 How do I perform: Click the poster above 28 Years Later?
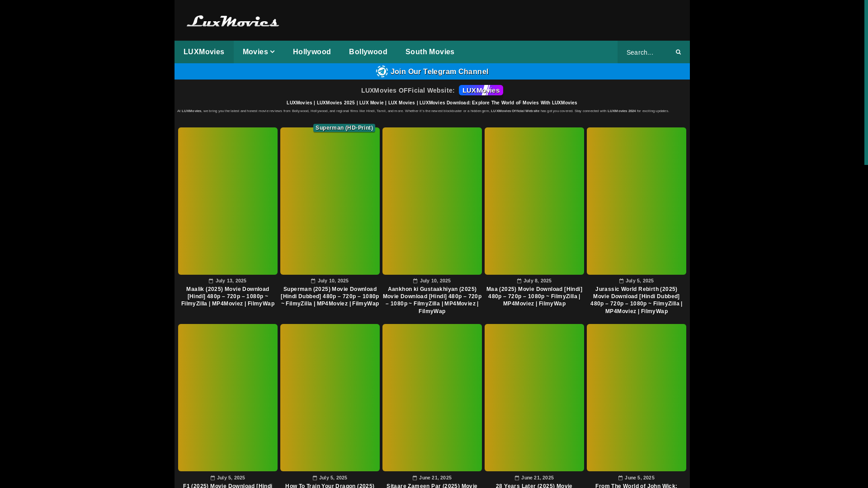click(x=534, y=398)
